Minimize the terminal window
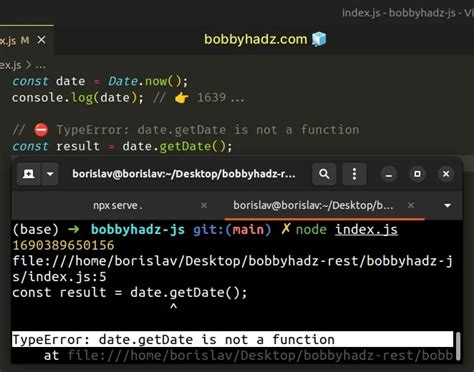 pyautogui.click(x=389, y=174)
